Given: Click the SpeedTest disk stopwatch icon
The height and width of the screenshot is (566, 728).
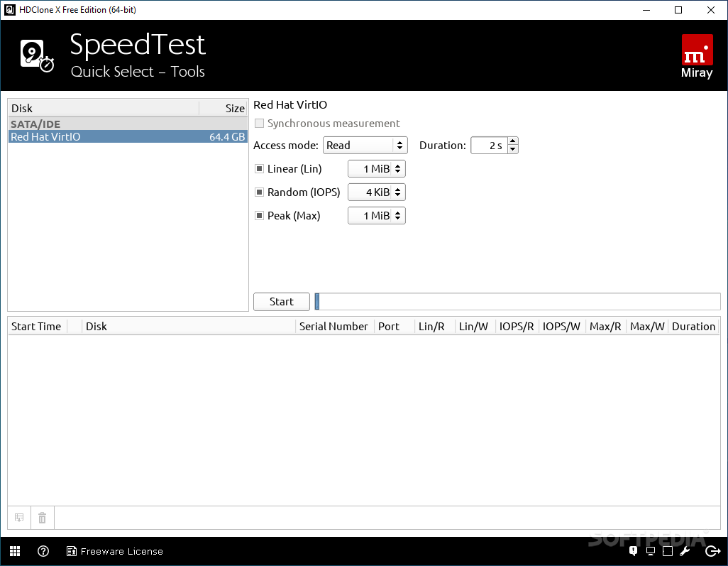Looking at the screenshot, I should (37, 56).
